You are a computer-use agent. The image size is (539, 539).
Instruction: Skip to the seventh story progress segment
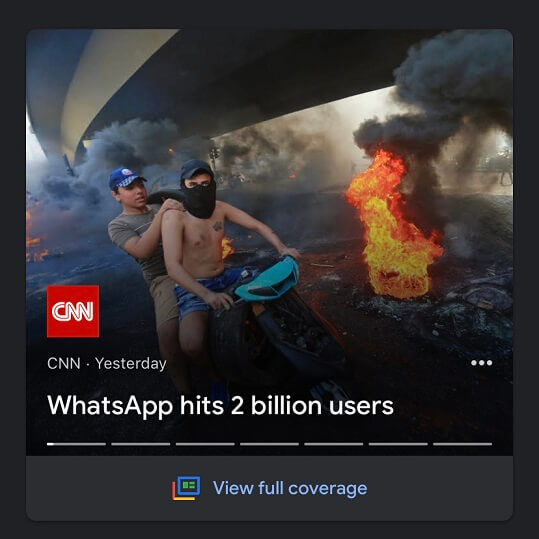coord(462,444)
